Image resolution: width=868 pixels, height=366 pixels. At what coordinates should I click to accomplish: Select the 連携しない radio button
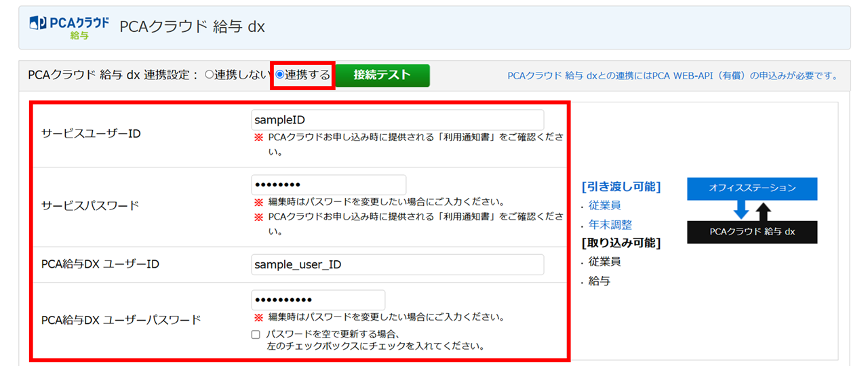pos(209,75)
